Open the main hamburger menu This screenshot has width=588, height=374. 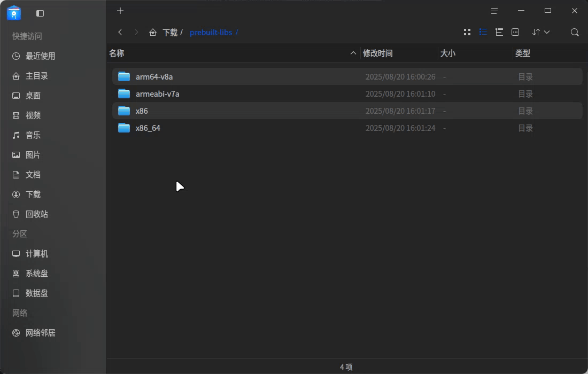tap(494, 11)
